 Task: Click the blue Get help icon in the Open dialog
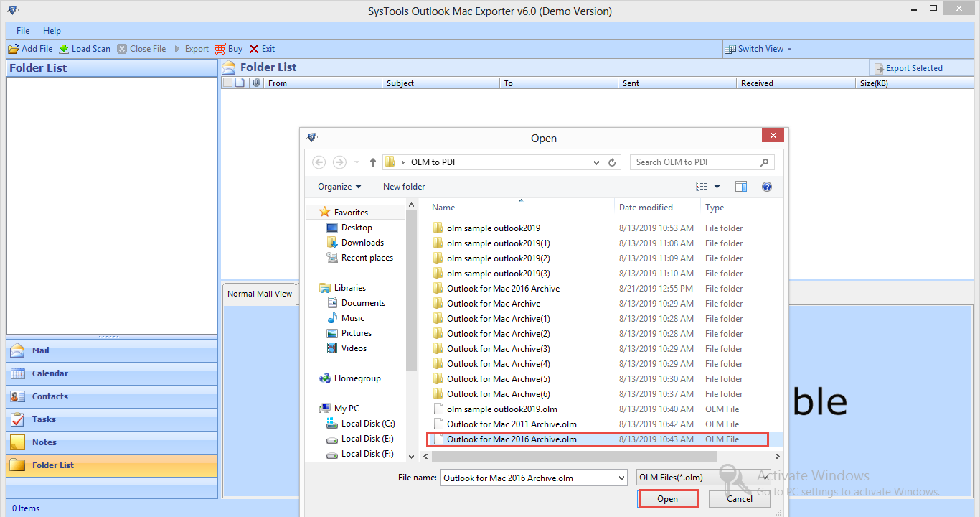pos(766,187)
